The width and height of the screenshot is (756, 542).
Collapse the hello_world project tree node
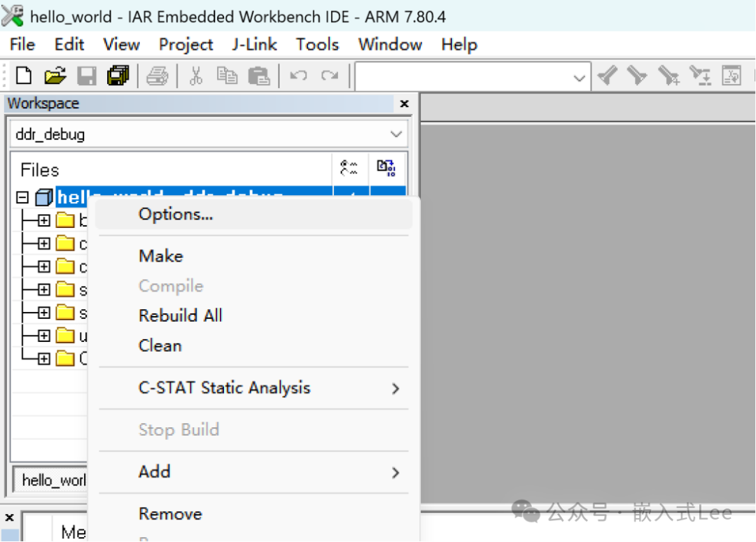coord(22,197)
